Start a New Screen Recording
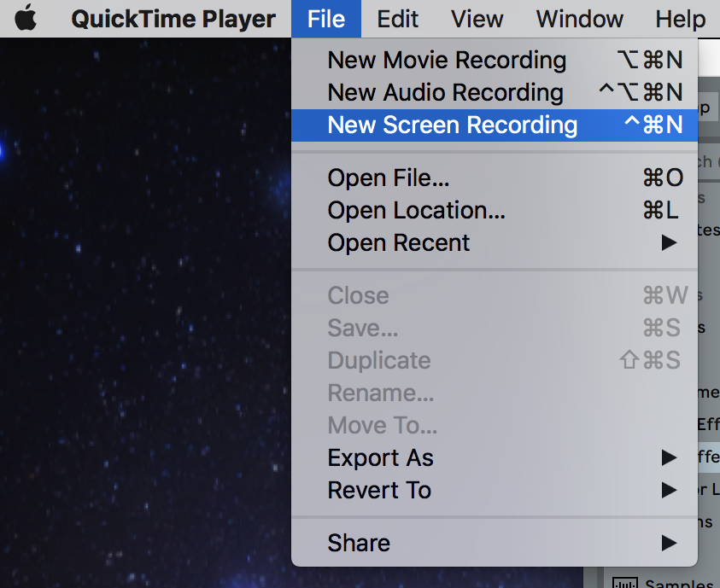The image size is (720, 588). point(494,125)
